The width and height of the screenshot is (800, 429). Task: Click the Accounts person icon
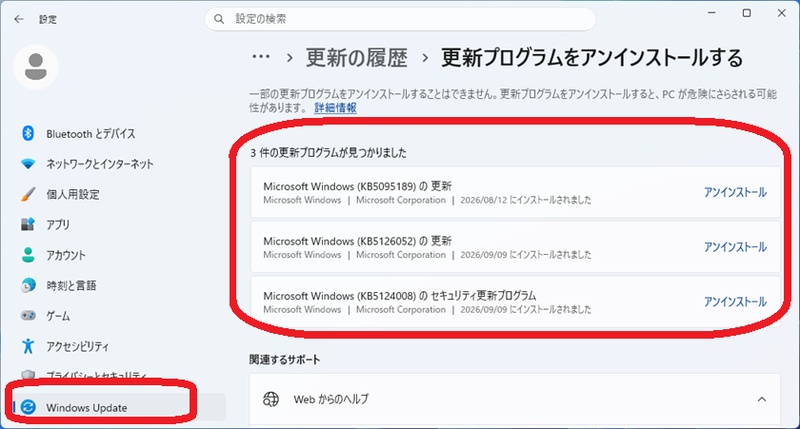pyautogui.click(x=28, y=255)
